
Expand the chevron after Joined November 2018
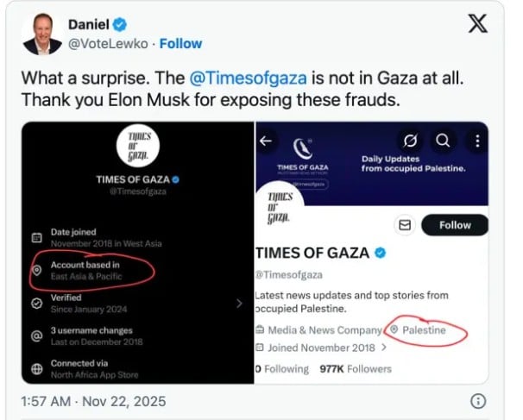[384, 348]
